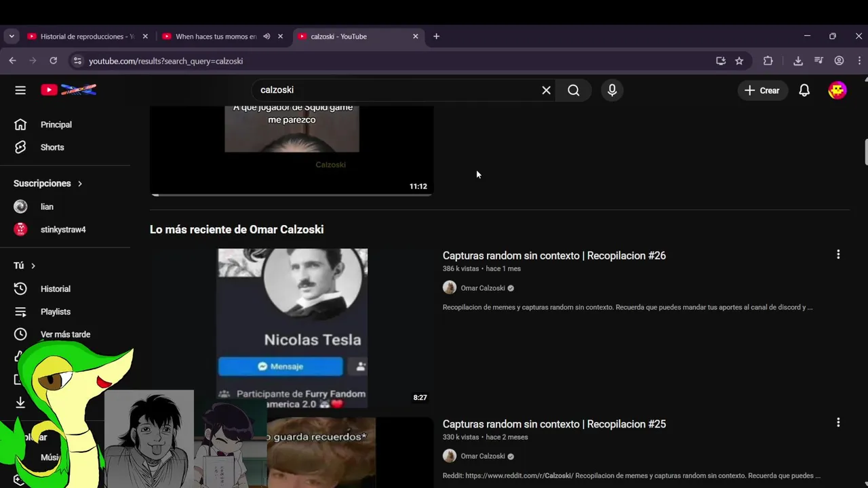Click the Recopilacion #26 description text
The image size is (868, 488).
coord(627,307)
